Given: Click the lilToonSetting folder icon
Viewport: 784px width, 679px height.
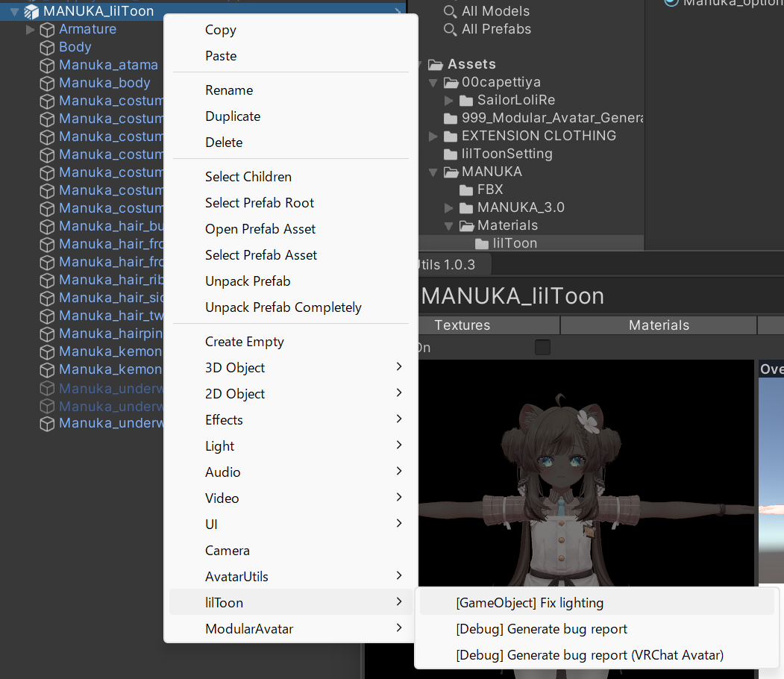Looking at the screenshot, I should point(451,154).
